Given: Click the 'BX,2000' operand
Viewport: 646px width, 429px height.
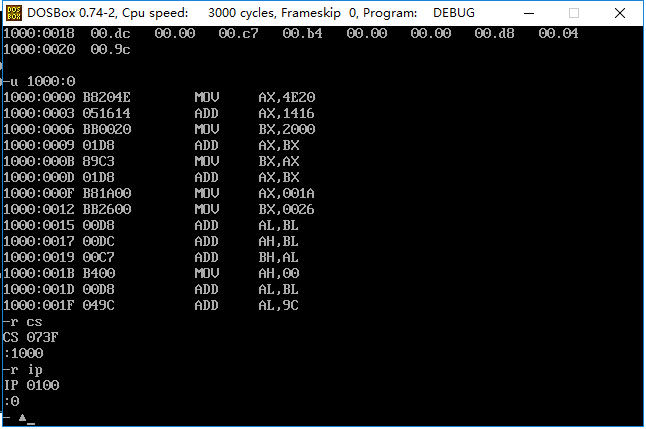Looking at the screenshot, I should click(x=287, y=129).
